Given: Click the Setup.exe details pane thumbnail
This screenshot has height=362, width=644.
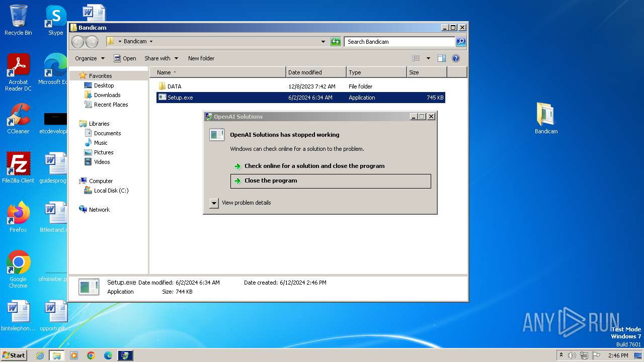Looking at the screenshot, I should tap(89, 287).
